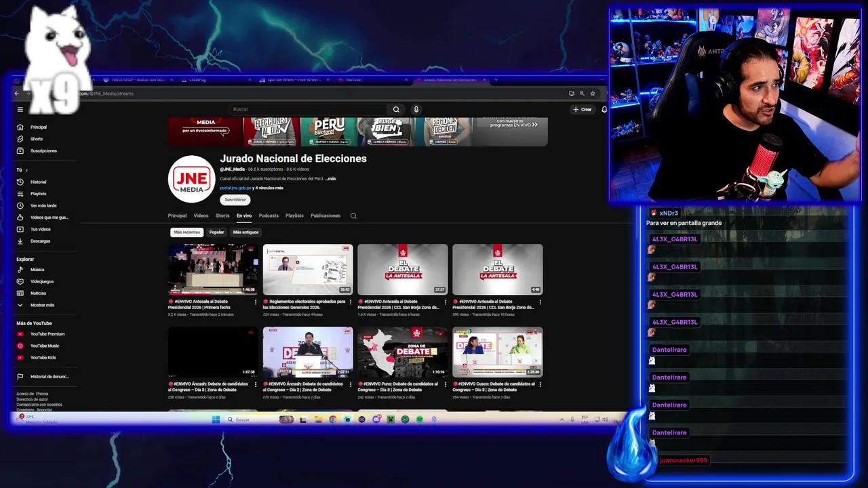
Task: Open Reglamentos electorales video thumbnail
Action: 308,269
